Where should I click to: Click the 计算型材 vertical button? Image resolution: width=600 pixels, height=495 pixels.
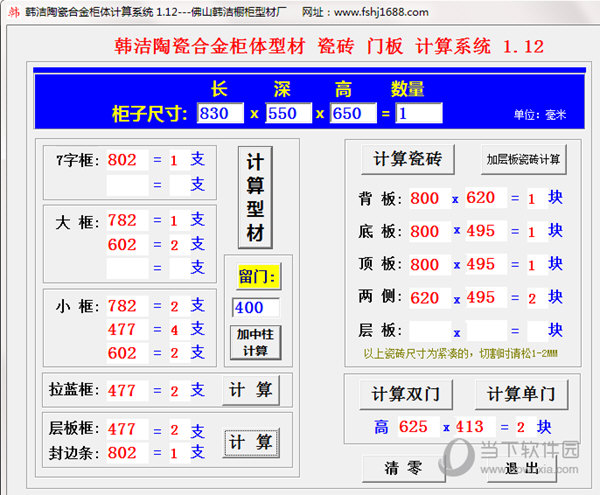(x=255, y=197)
